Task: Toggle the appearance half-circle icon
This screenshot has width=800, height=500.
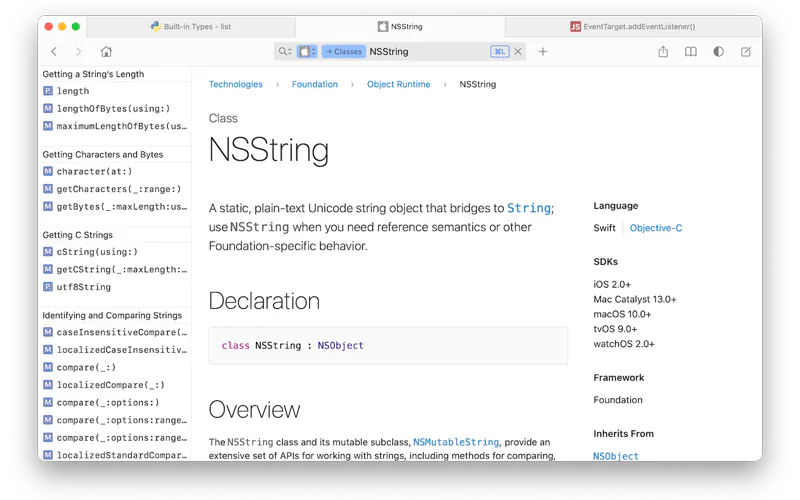Action: coord(718,52)
